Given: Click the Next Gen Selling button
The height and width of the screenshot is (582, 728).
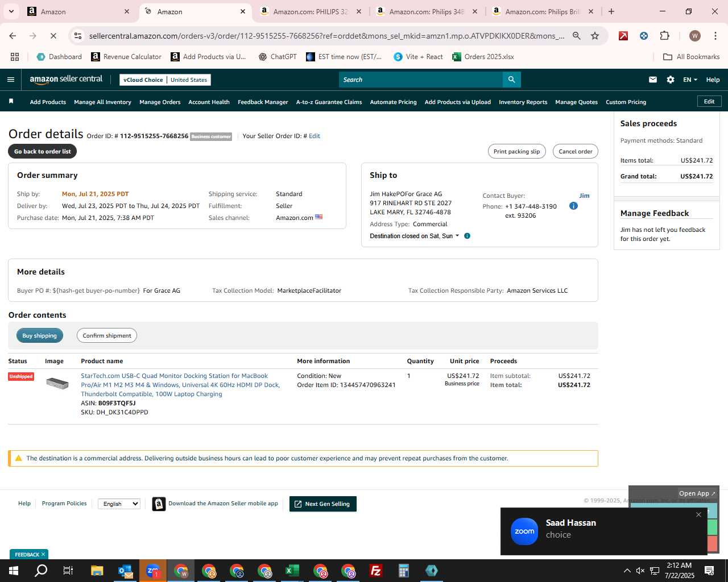Looking at the screenshot, I should point(322,504).
